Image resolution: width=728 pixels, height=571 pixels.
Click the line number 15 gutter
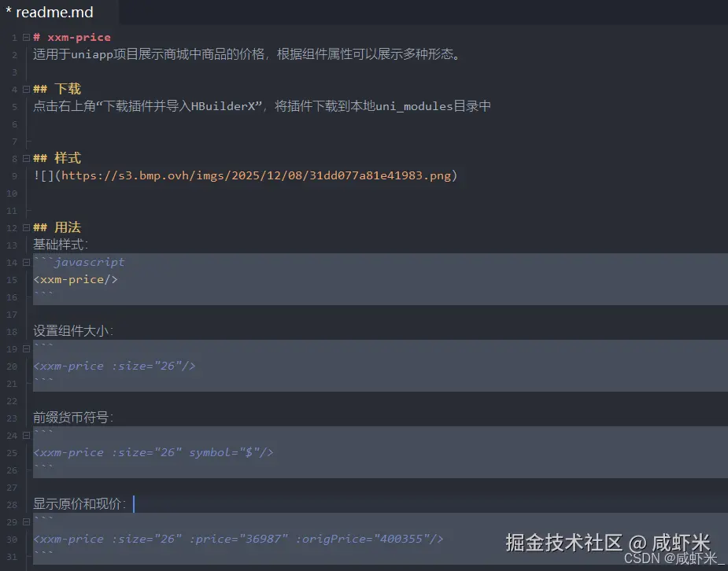point(12,279)
